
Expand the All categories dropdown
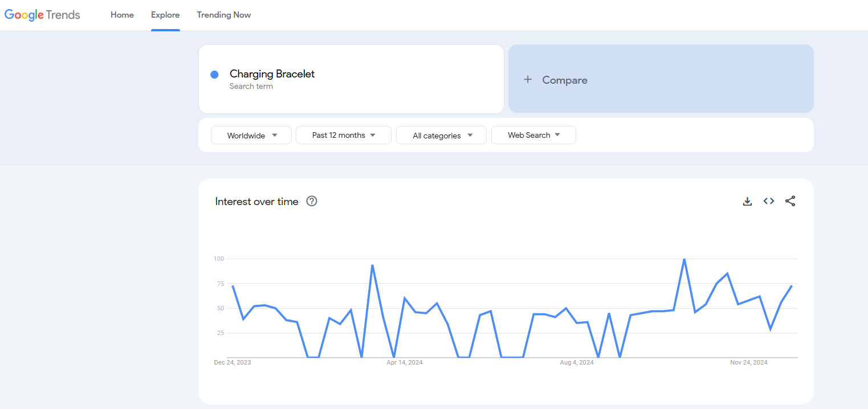click(442, 136)
